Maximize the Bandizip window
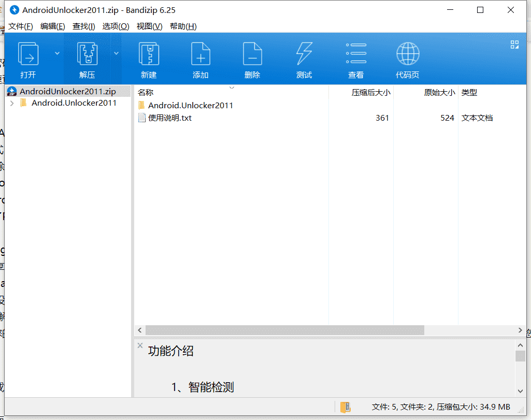This screenshot has height=420, width=531. point(480,10)
